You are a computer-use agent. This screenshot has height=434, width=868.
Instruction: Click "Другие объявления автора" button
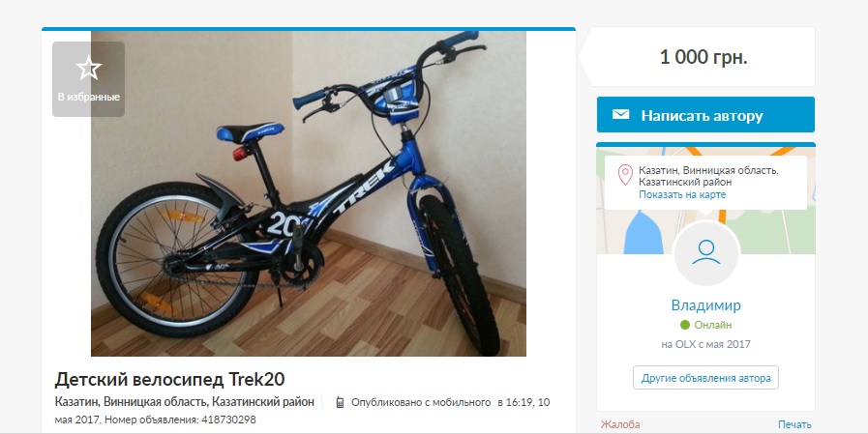coord(705,378)
